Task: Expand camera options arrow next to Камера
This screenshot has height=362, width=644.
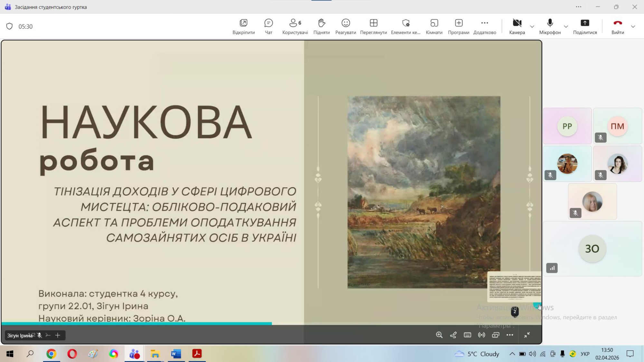Action: pos(532,26)
